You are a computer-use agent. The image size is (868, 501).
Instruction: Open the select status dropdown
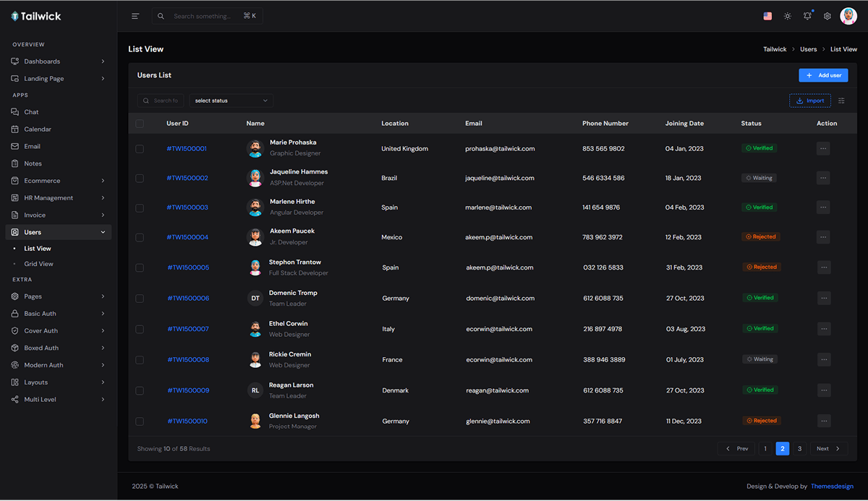click(x=231, y=100)
